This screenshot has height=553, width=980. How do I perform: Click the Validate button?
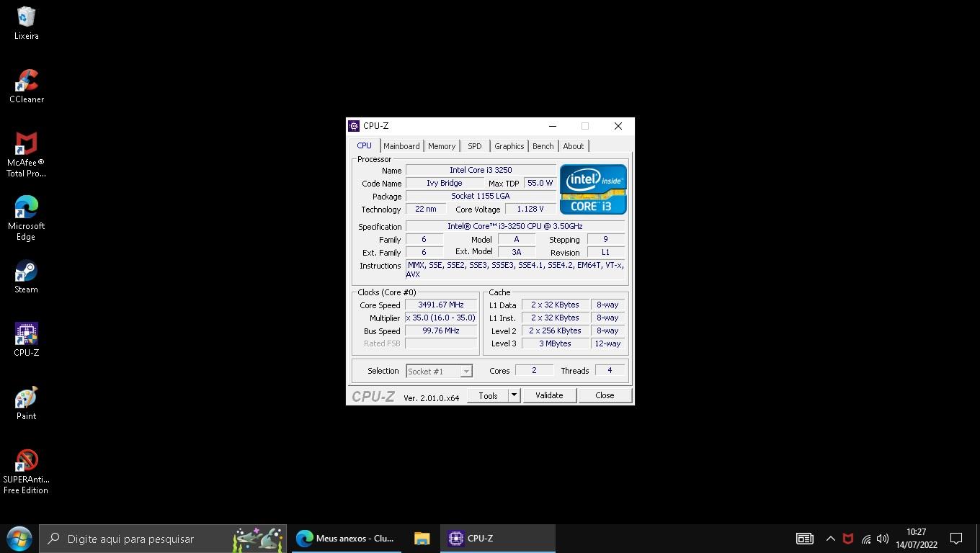[549, 395]
